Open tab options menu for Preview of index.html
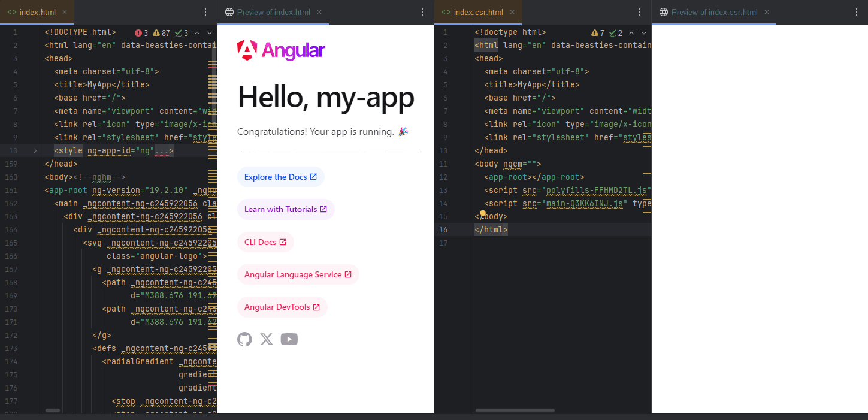868x420 pixels. point(422,12)
